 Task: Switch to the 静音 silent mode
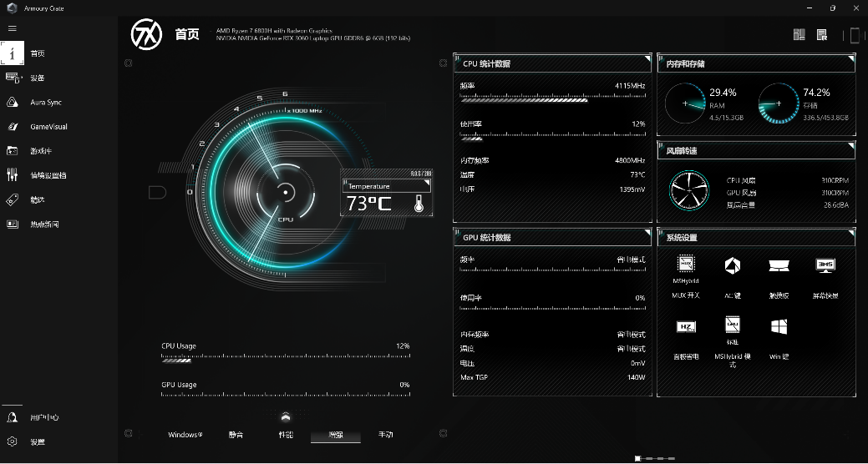pyautogui.click(x=236, y=435)
